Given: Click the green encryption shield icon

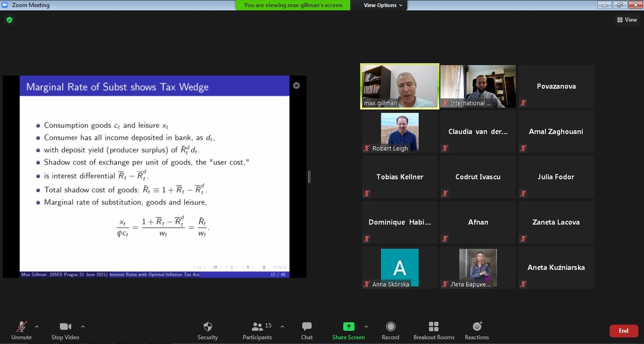Looking at the screenshot, I should pyautogui.click(x=9, y=20).
